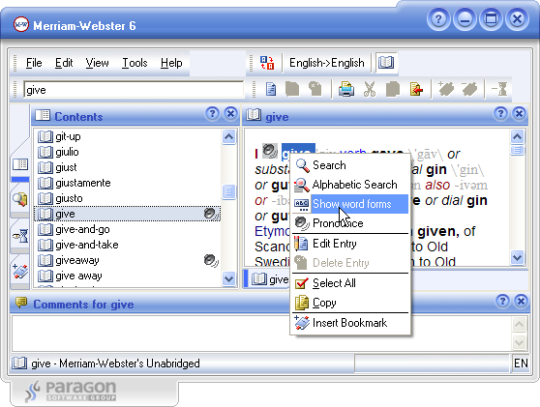This screenshot has height=407, width=540.
Task: Click the search input field containing give
Action: [x=134, y=90]
